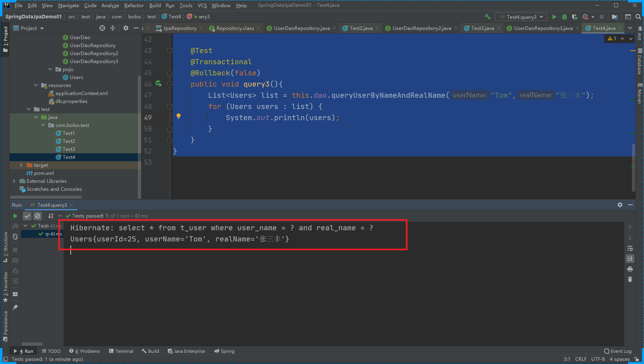Sort tests alphabetically in Run panel
This screenshot has width=644, height=364.
51,216
